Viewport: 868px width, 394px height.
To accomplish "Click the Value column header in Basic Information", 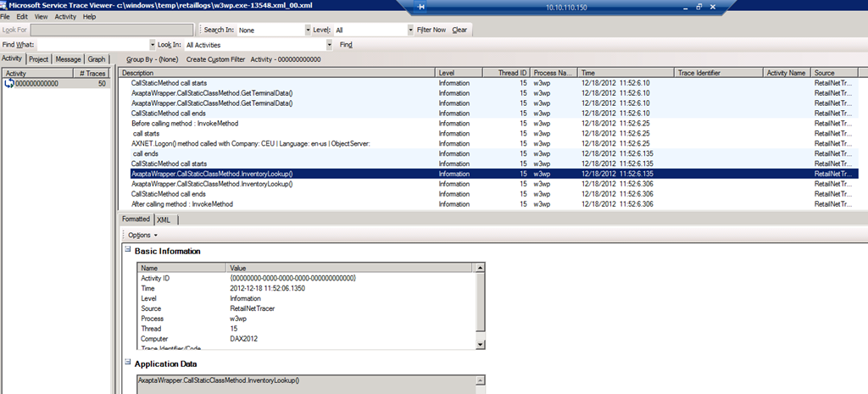I will [x=350, y=268].
